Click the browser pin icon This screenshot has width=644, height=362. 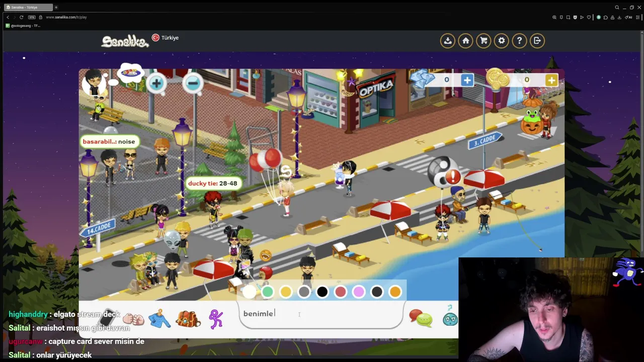pyautogui.click(x=561, y=17)
